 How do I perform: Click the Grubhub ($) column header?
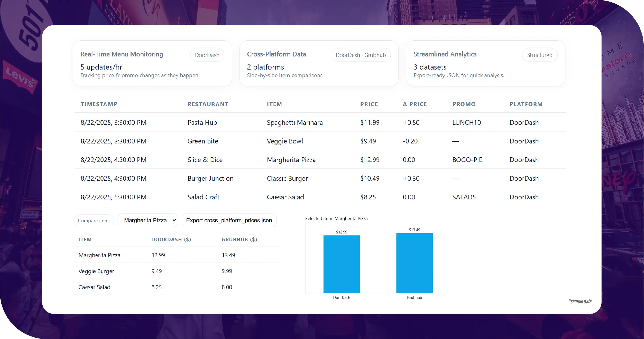239,239
